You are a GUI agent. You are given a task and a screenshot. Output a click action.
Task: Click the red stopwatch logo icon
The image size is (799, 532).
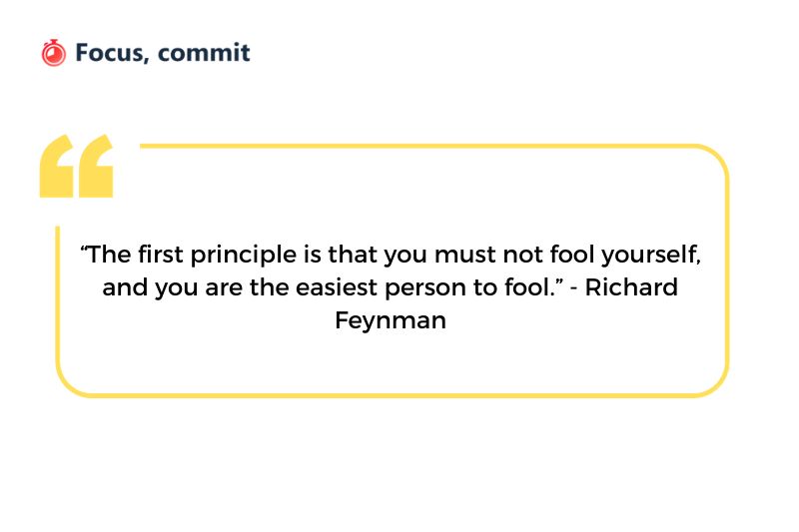tap(53, 53)
